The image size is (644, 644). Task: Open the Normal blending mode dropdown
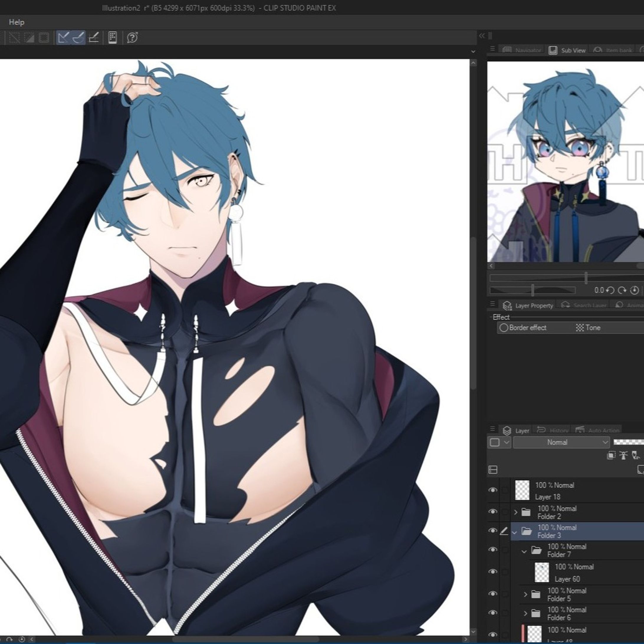562,442
